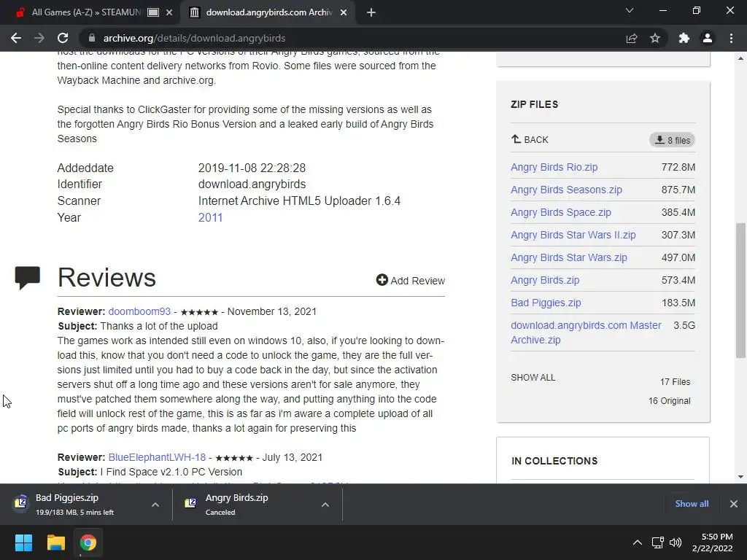This screenshot has width=747, height=560.
Task: Download Angry Birds.zip from file list
Action: tap(545, 280)
